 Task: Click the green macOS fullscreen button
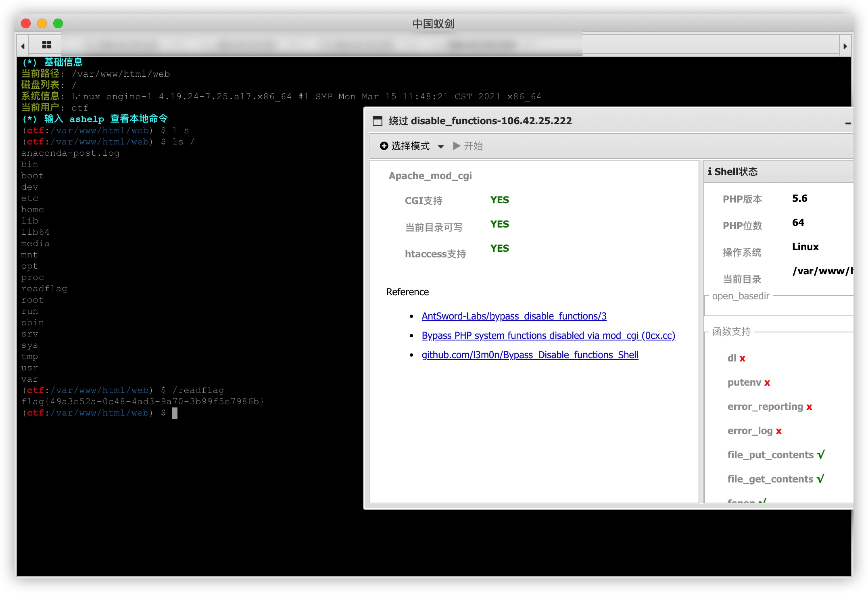(58, 23)
